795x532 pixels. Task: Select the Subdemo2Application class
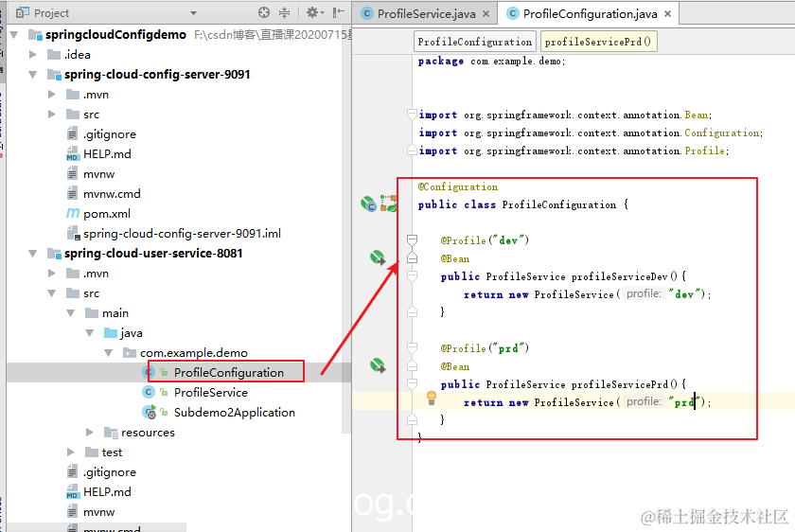pos(235,413)
